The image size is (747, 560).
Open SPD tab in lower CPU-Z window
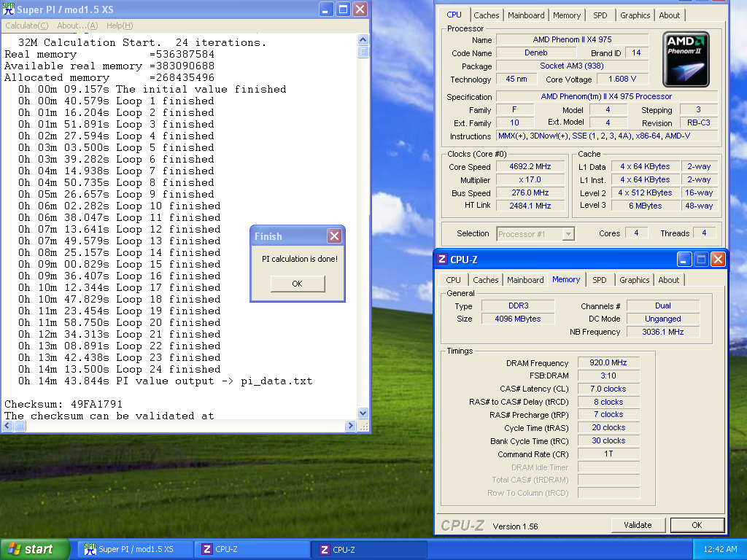600,280
